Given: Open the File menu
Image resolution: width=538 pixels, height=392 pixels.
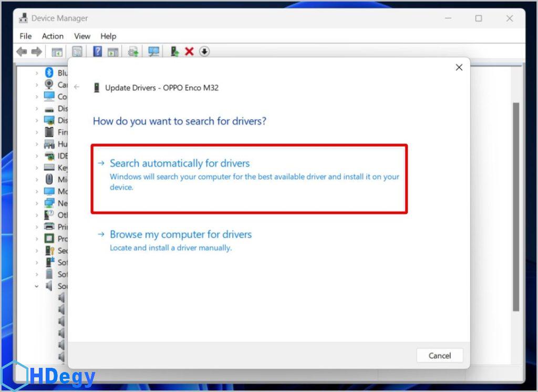Looking at the screenshot, I should 26,36.
